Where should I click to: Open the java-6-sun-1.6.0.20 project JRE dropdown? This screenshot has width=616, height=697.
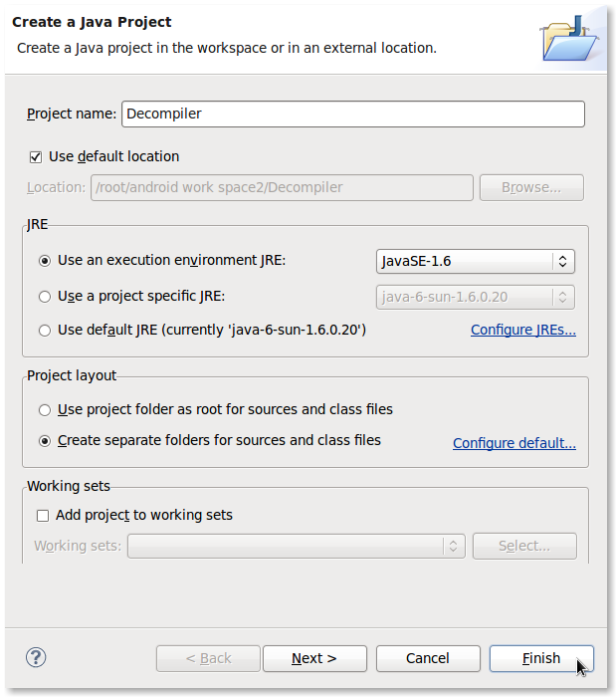[x=476, y=296]
